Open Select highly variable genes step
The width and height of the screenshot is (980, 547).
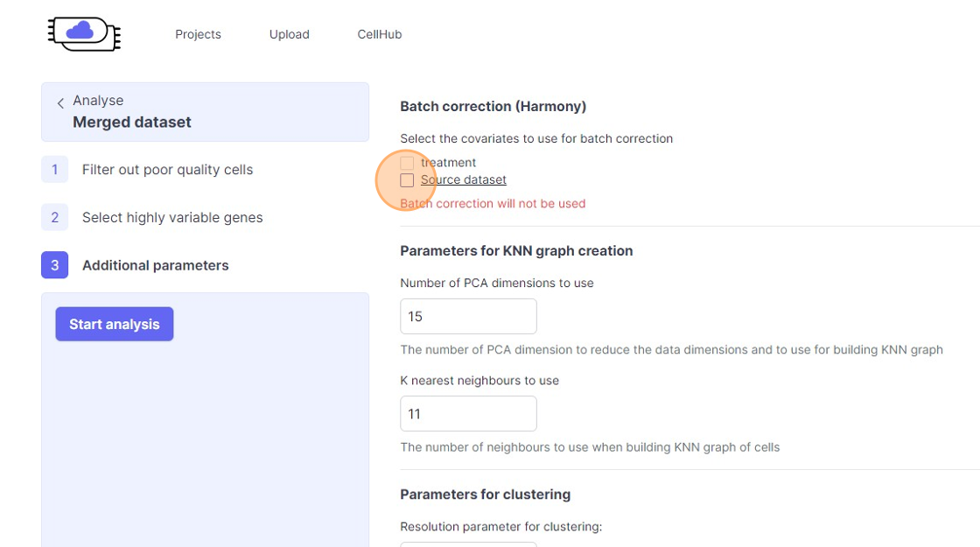tap(172, 217)
